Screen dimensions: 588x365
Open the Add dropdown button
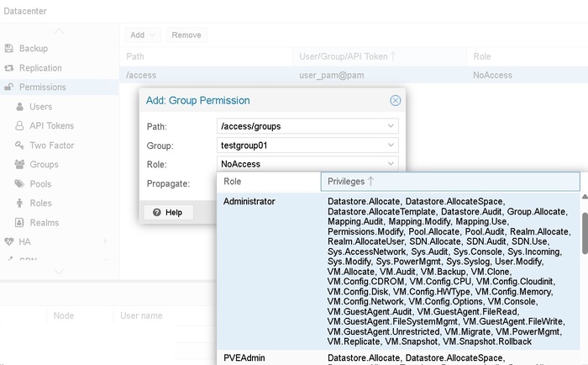tap(142, 35)
